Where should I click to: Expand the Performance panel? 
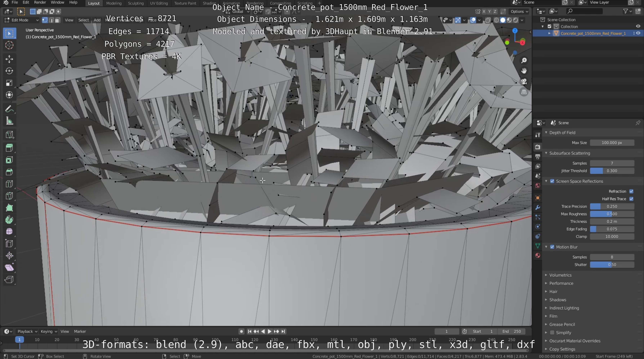pyautogui.click(x=561, y=283)
